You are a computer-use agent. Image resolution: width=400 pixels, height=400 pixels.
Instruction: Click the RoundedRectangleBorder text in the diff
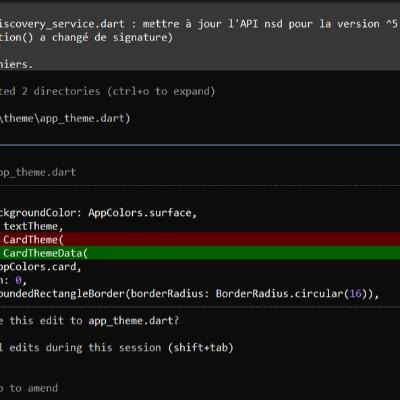click(62, 294)
